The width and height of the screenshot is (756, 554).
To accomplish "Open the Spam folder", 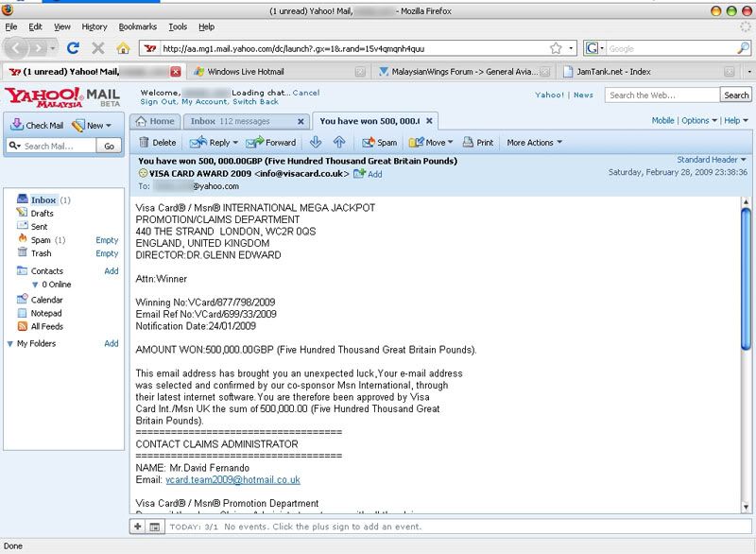I will [x=41, y=239].
